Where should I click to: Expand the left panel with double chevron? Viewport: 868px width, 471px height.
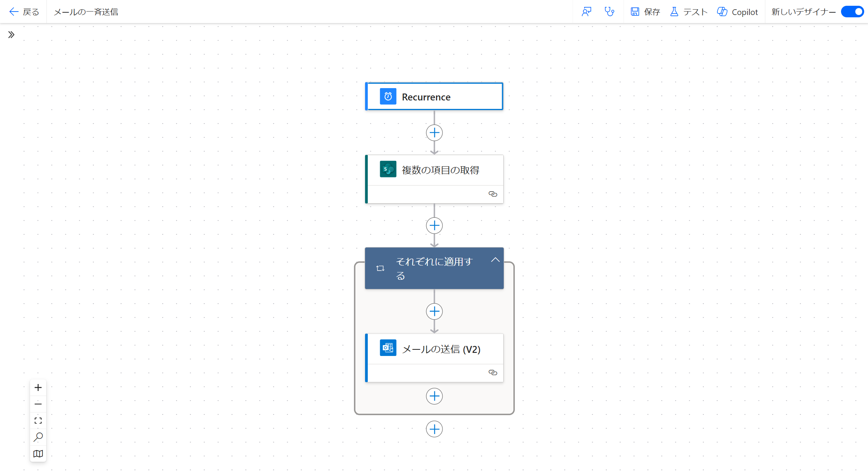[11, 35]
